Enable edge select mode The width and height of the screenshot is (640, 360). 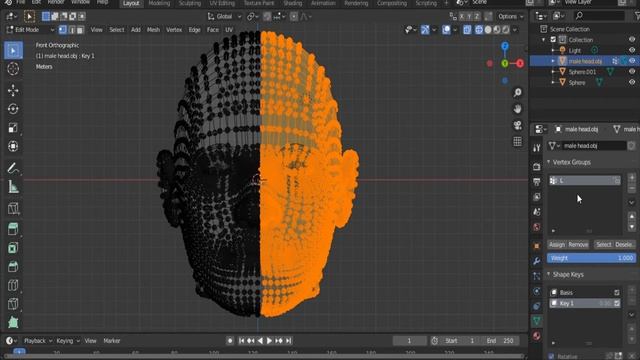(x=71, y=30)
